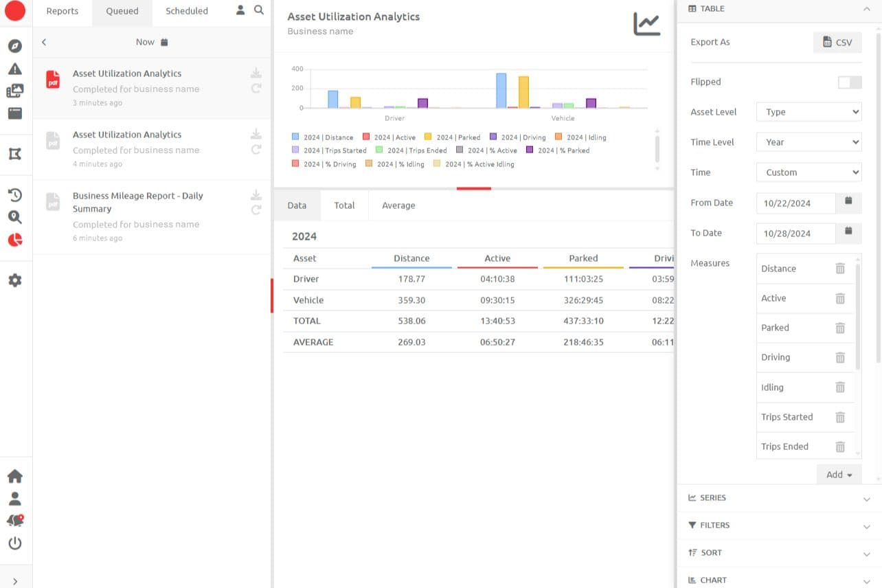Screen dimensions: 882x588
Task: Click the calendar icon beside From Date
Action: pyautogui.click(x=848, y=201)
